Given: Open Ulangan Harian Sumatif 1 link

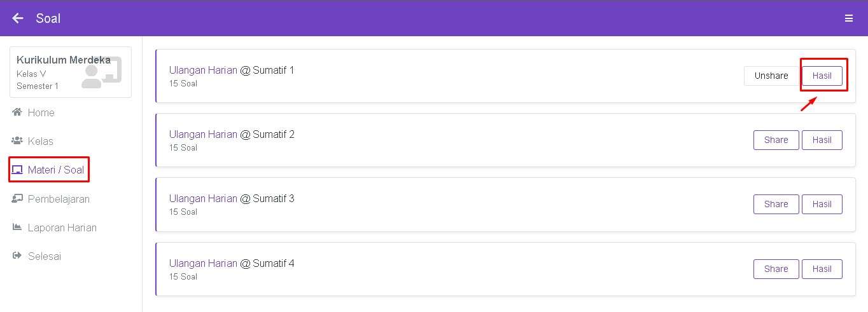Looking at the screenshot, I should 203,70.
